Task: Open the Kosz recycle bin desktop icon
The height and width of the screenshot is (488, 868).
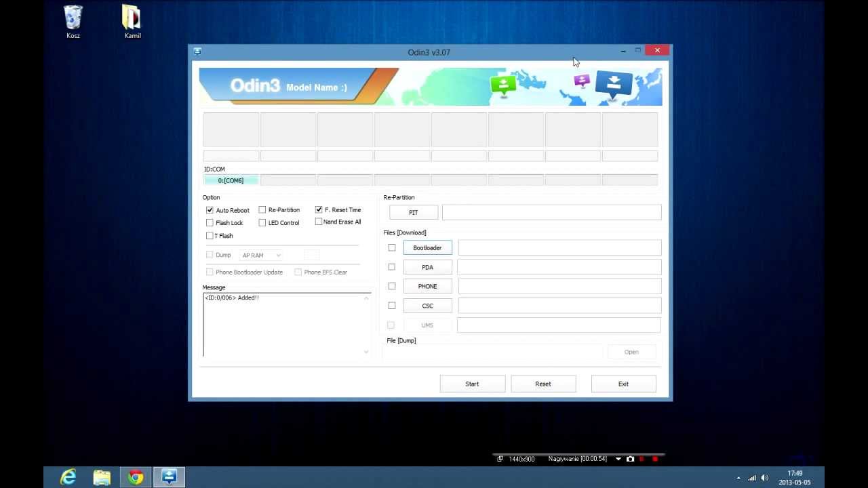Action: tap(73, 22)
